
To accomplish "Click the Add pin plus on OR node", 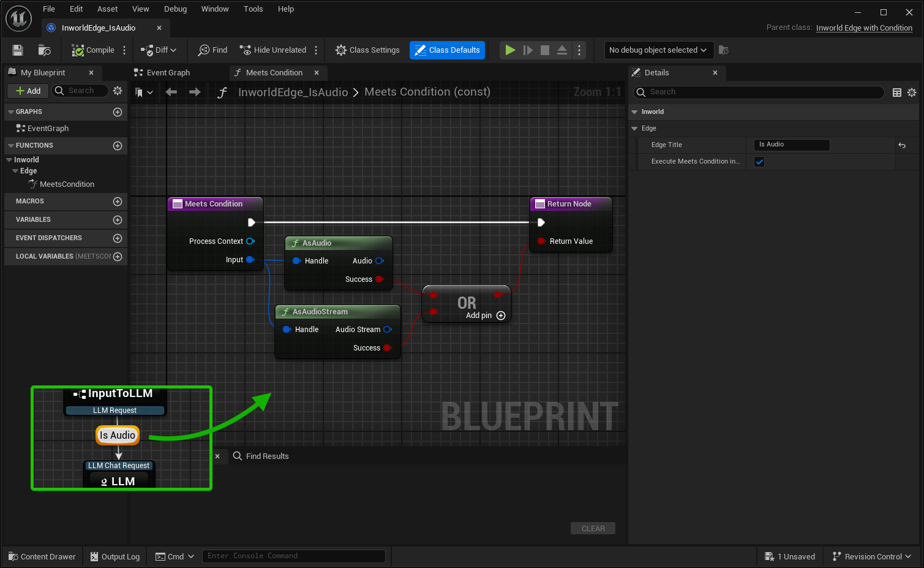I will (x=501, y=316).
